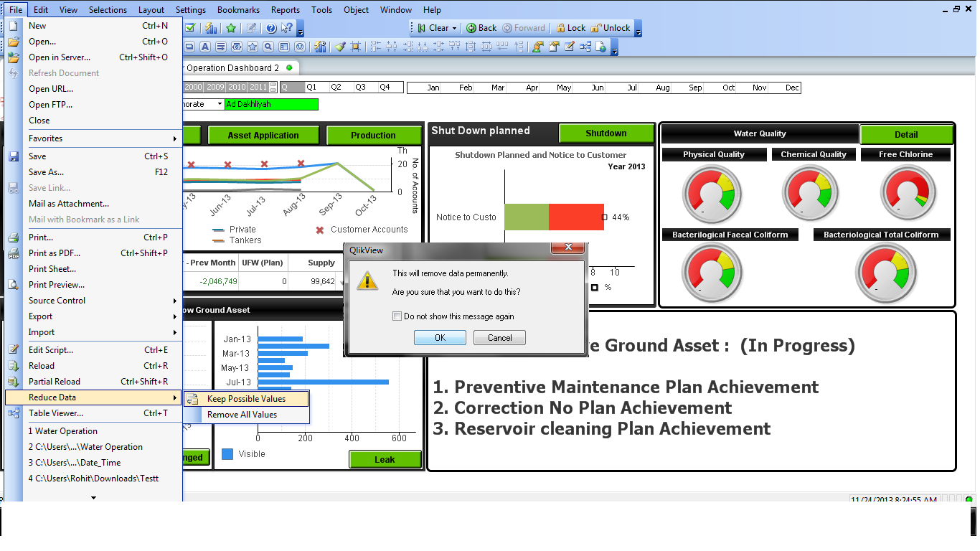Expand the File menu's bottom chevron arrow
The width and height of the screenshot is (980, 551).
[x=93, y=496]
